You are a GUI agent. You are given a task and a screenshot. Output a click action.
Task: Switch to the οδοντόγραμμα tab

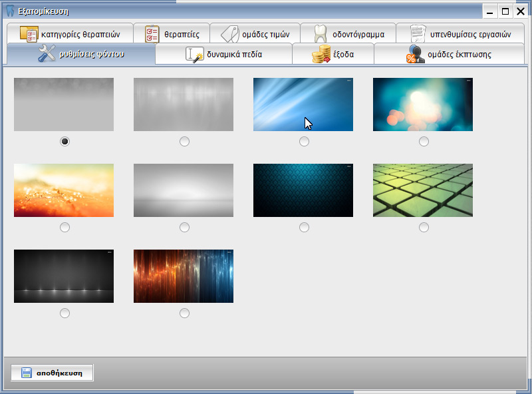[x=348, y=34]
